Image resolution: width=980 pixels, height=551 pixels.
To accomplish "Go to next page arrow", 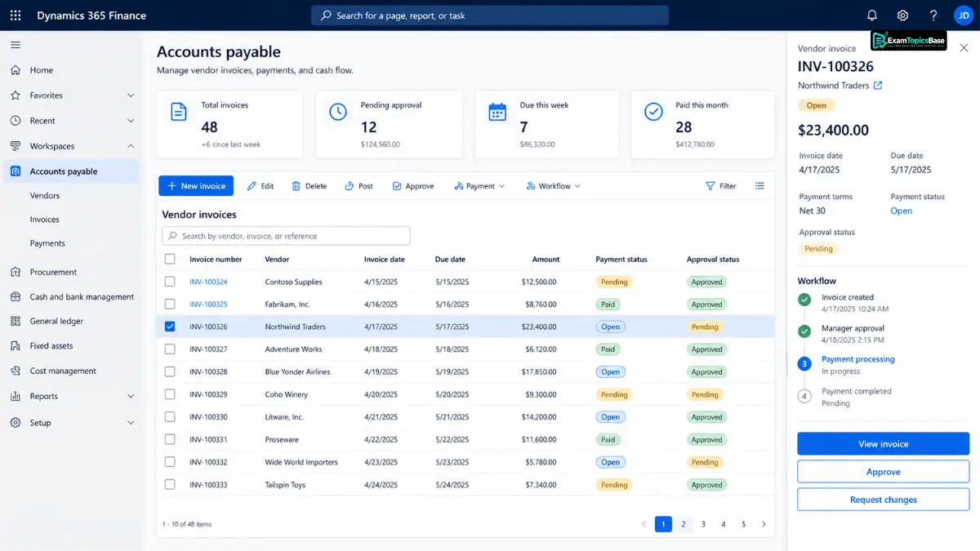I will click(x=764, y=524).
